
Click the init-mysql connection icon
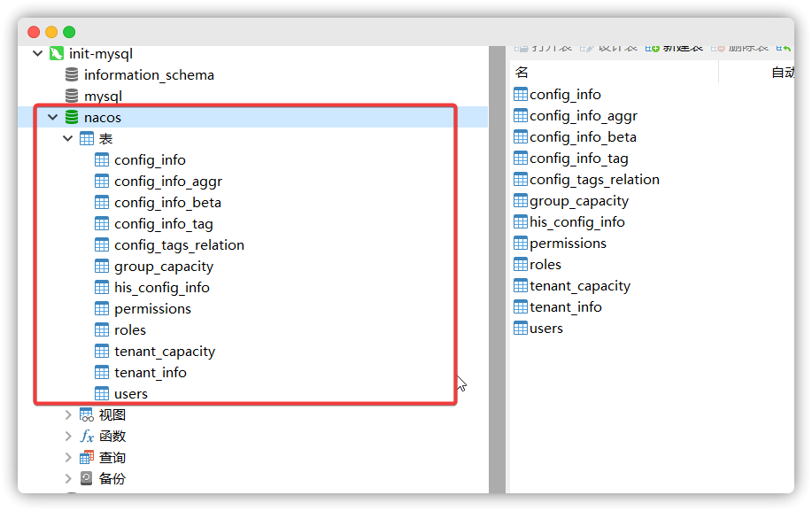(57, 53)
